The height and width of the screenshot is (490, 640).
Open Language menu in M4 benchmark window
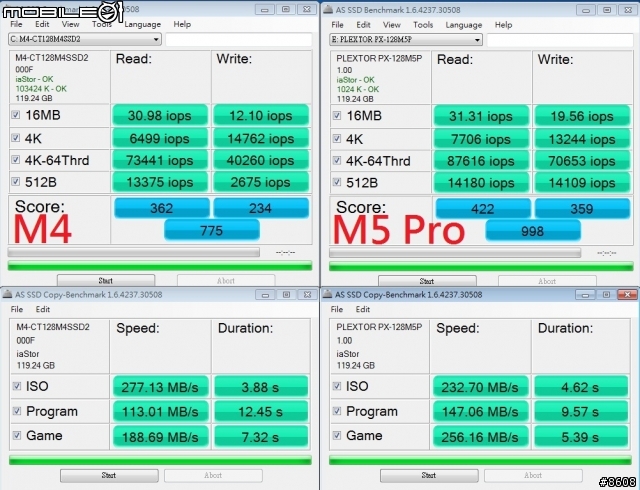point(142,24)
